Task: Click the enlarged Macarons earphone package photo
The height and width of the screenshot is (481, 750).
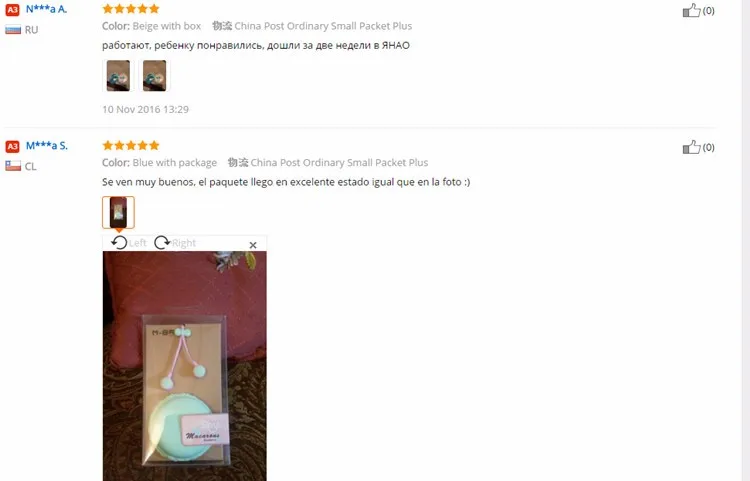Action: click(x=185, y=366)
